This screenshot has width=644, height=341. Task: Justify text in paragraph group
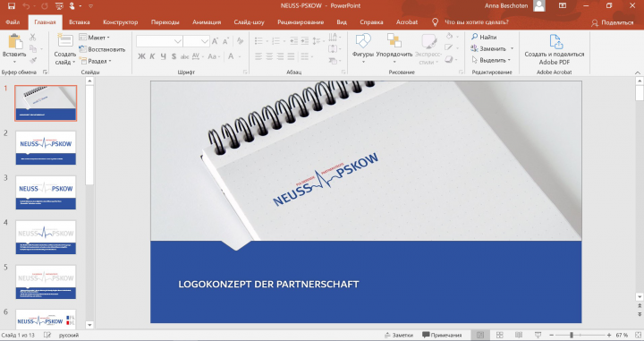[291, 56]
